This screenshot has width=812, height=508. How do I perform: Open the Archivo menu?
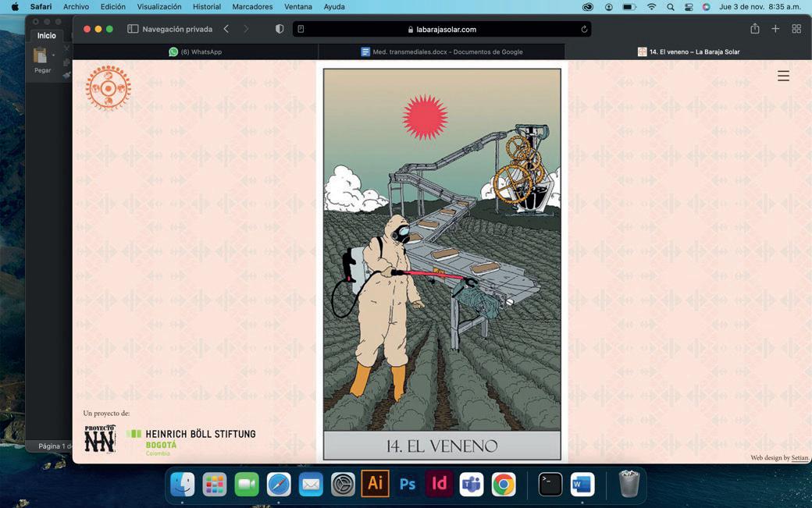[x=77, y=7]
